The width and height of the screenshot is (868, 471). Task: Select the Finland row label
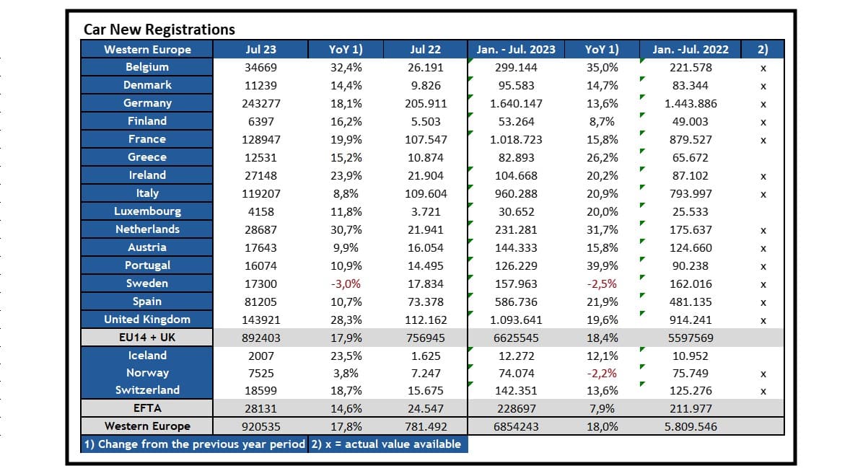[x=147, y=121]
